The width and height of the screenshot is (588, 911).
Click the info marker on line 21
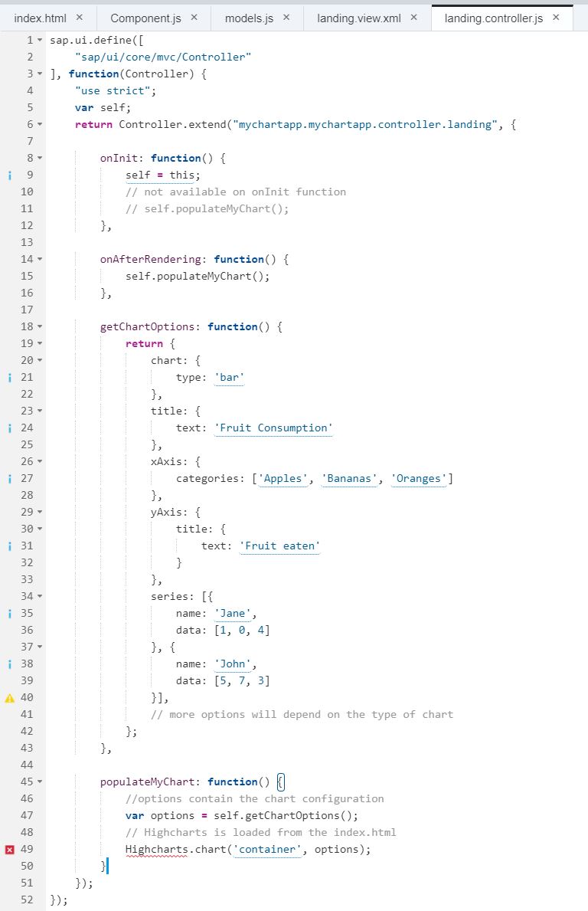pyautogui.click(x=9, y=377)
